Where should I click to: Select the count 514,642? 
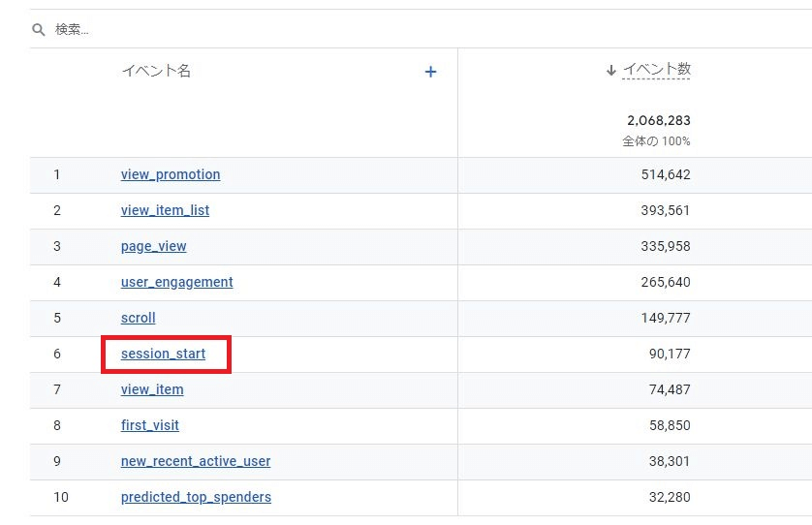(x=666, y=175)
